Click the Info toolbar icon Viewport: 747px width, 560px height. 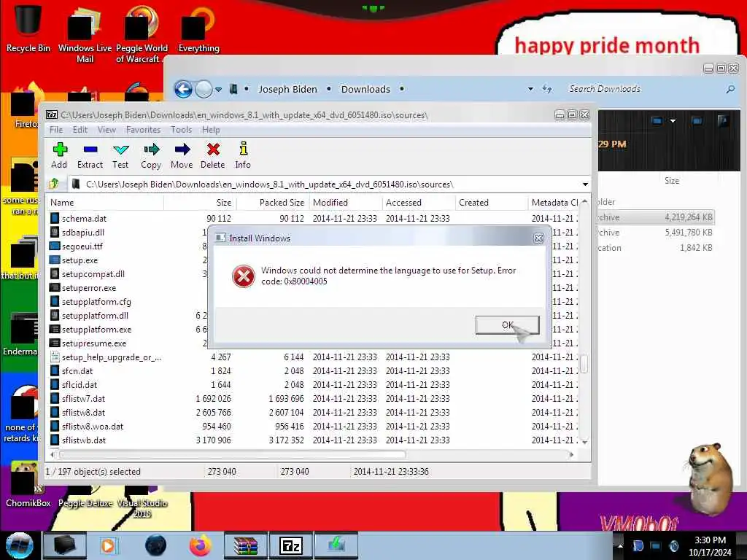[243, 156]
